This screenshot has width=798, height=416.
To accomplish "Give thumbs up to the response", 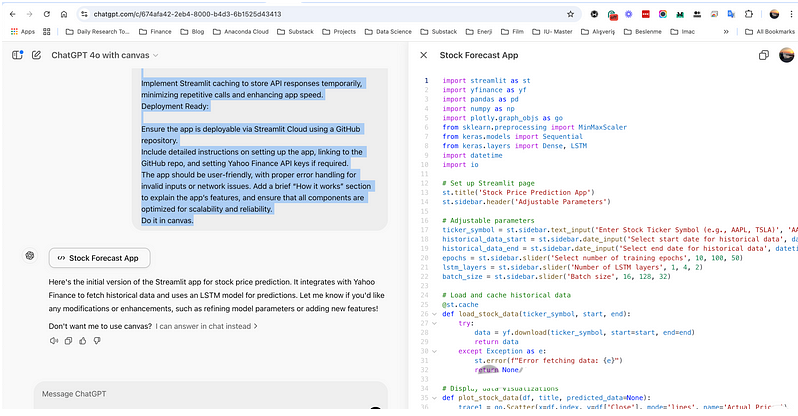I will (82, 341).
